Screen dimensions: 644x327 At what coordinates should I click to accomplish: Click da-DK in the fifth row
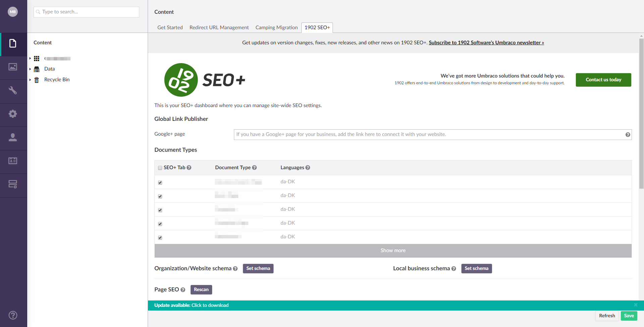pyautogui.click(x=288, y=237)
